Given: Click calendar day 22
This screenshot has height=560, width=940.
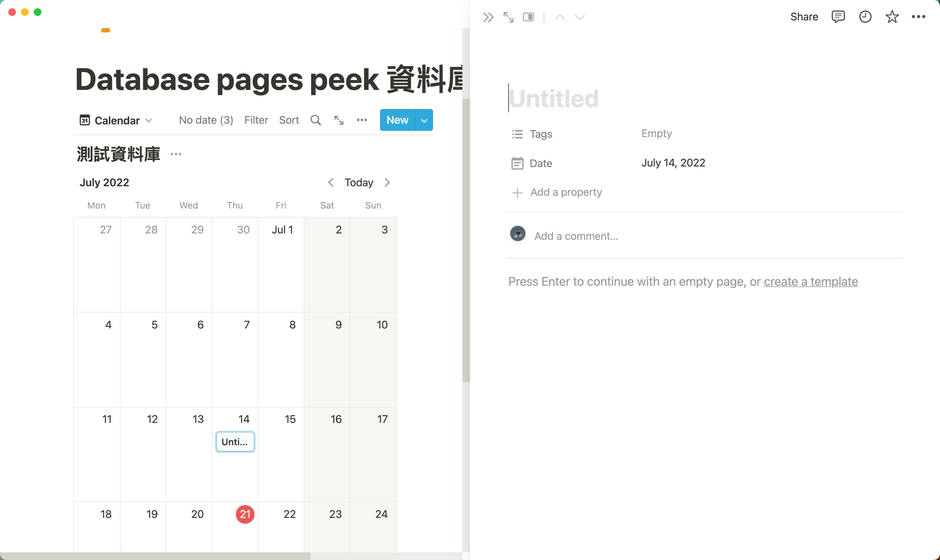Looking at the screenshot, I should pyautogui.click(x=281, y=527).
